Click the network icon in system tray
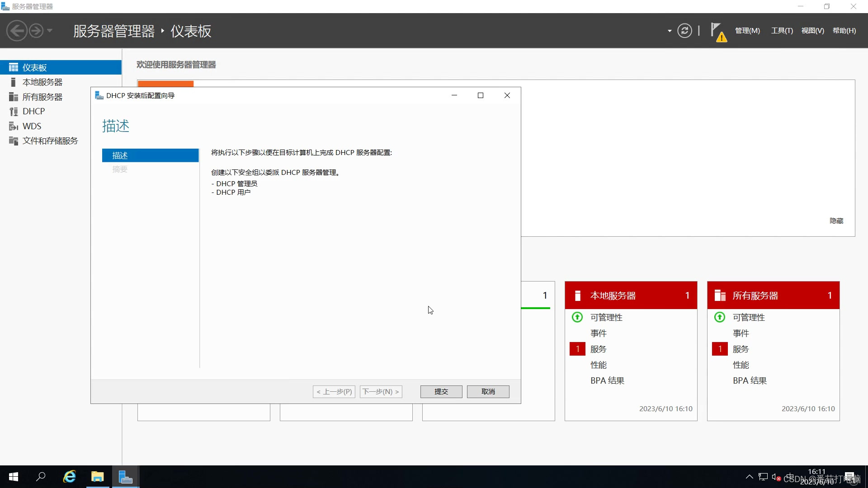The width and height of the screenshot is (868, 488). point(763,477)
